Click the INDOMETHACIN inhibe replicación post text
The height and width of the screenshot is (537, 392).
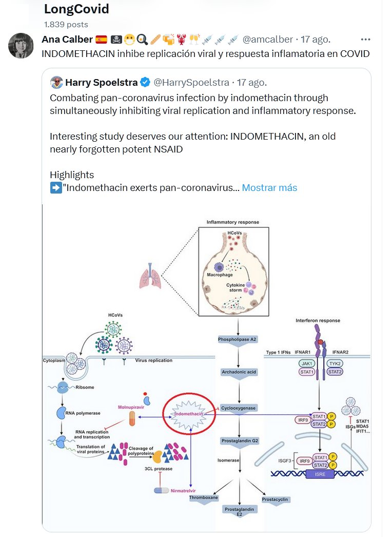(205, 54)
